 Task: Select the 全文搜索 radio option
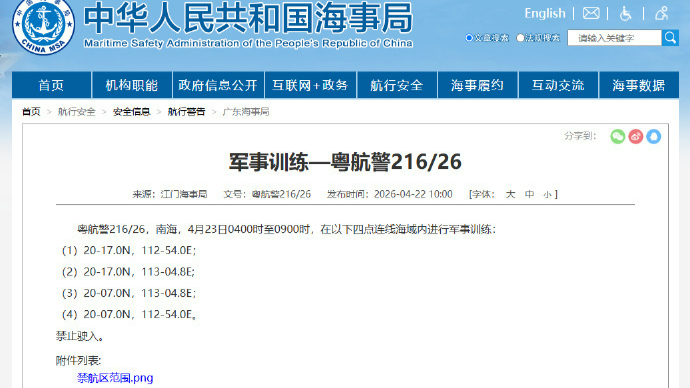(x=469, y=38)
